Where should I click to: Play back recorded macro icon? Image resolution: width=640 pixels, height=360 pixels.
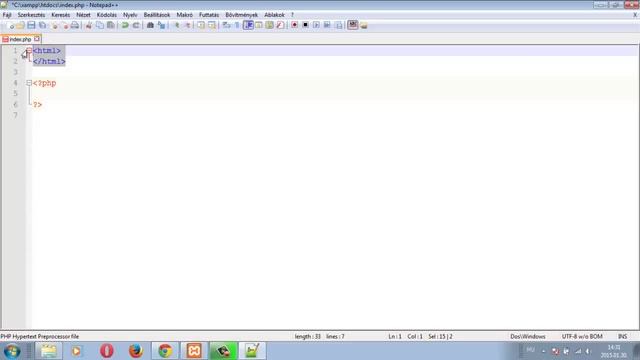coord(316,25)
